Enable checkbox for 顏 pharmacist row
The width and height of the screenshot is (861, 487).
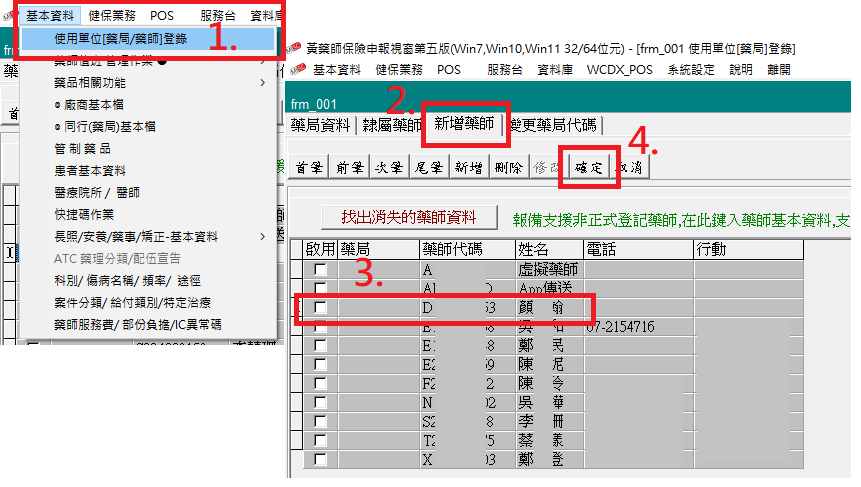320,307
